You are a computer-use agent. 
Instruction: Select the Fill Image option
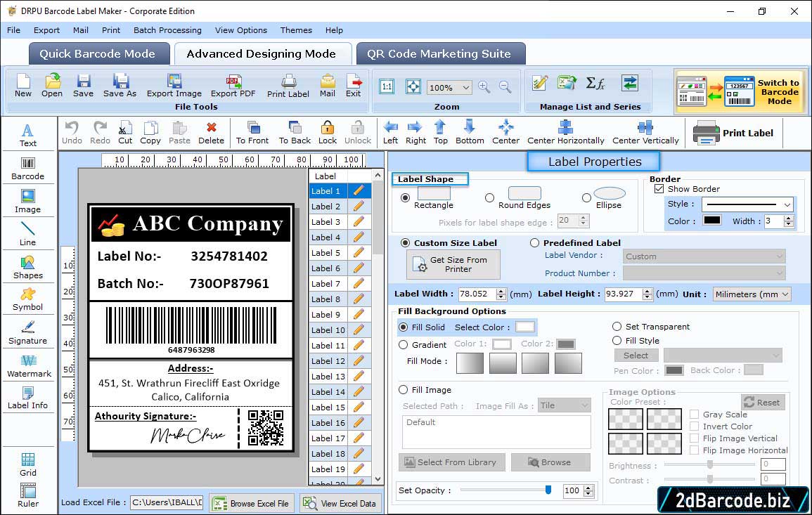[x=404, y=390]
